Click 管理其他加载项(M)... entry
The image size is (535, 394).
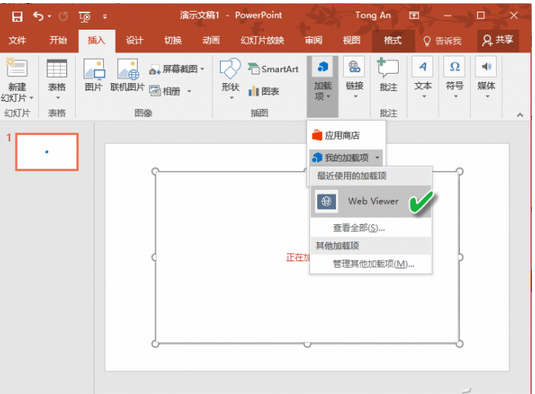tap(373, 264)
